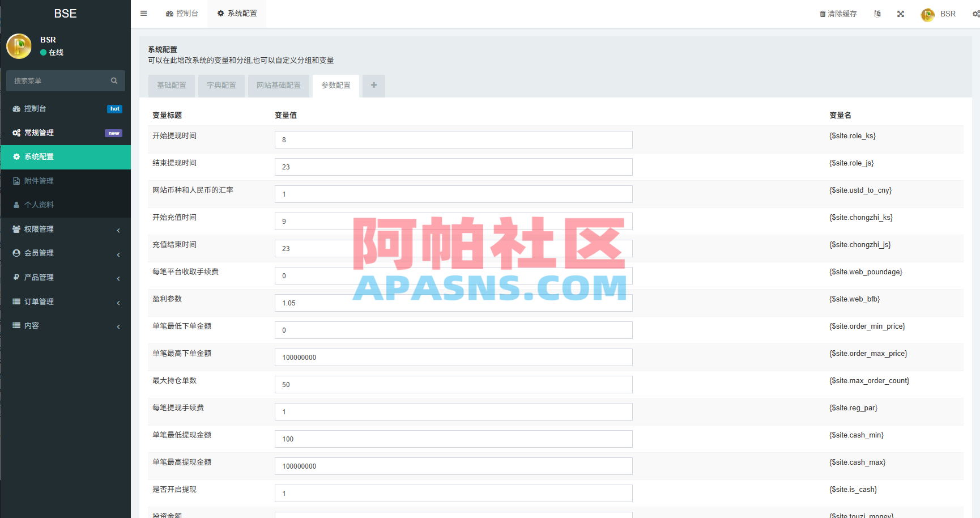The height and width of the screenshot is (518, 980).
Task: Open the BSR user avatar in top bar
Action: 928,15
